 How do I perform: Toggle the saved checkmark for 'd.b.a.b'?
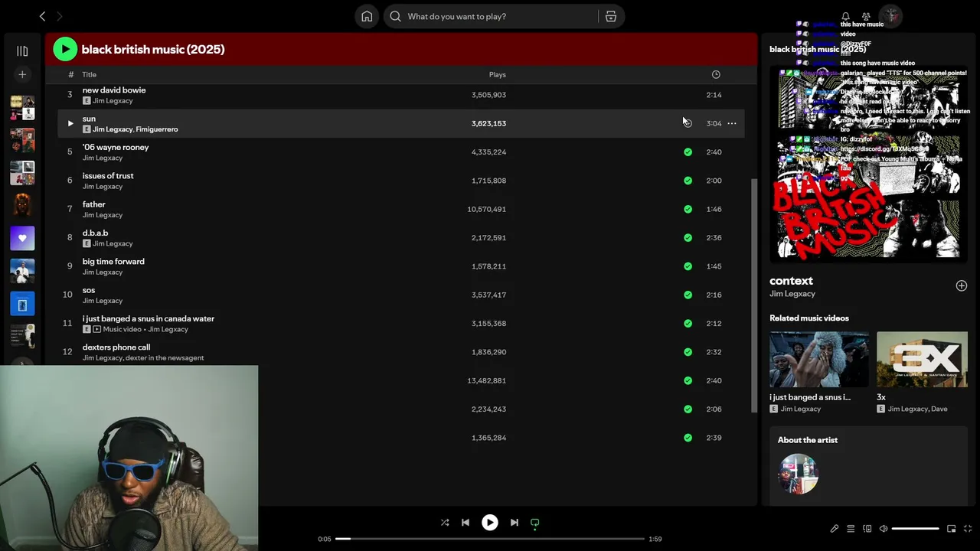coord(688,237)
